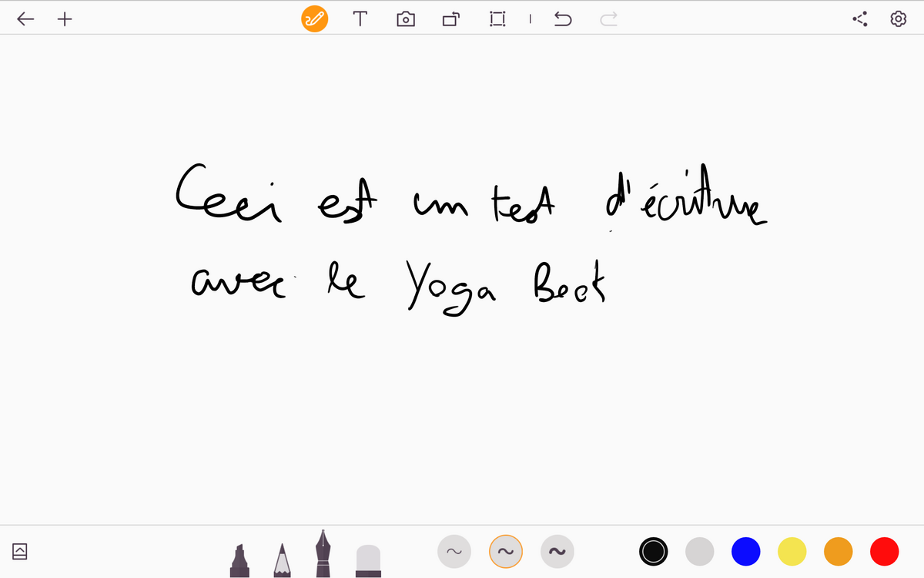Viewport: 924px width, 578px height.
Task: Choose the black ink color
Action: pyautogui.click(x=653, y=551)
